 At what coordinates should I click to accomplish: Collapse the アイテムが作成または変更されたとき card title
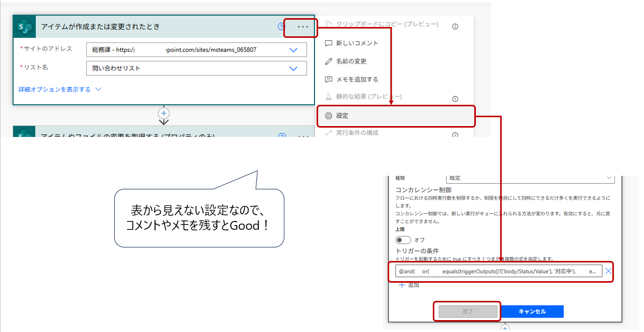(x=100, y=26)
